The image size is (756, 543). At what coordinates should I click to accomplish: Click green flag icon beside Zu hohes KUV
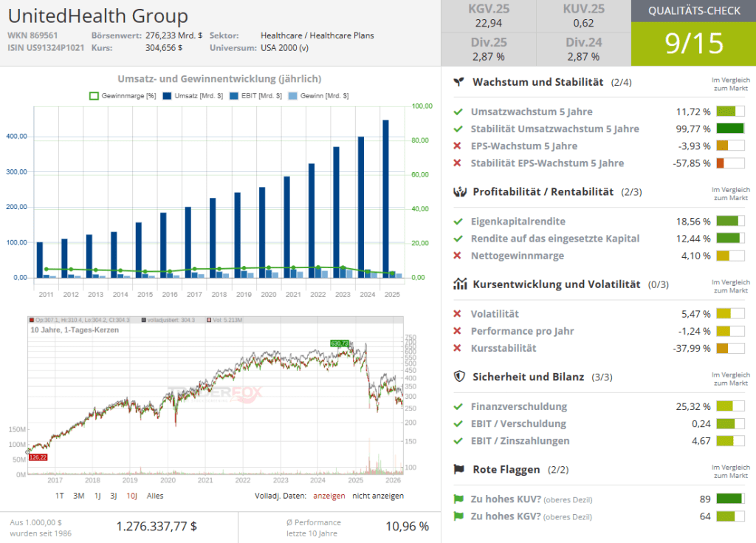click(x=458, y=499)
